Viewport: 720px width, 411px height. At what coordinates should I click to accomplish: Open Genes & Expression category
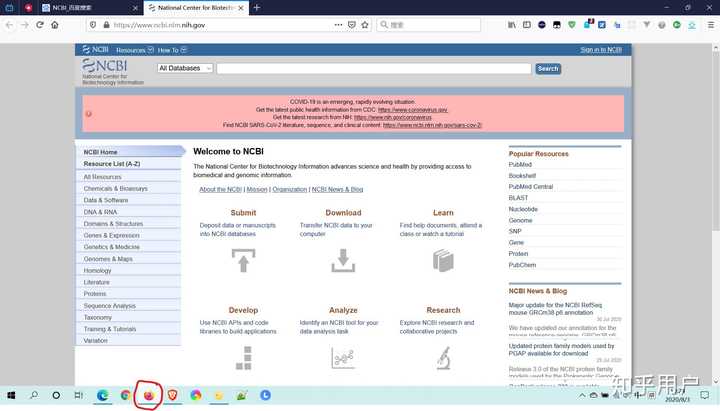(111, 235)
